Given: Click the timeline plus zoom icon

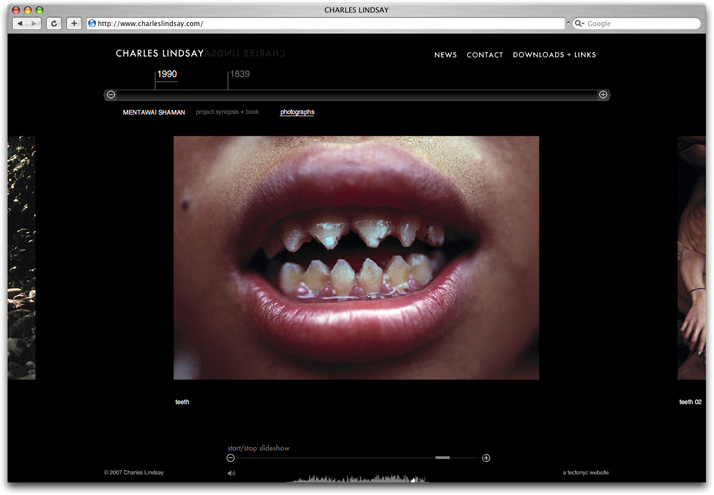Looking at the screenshot, I should tap(603, 95).
